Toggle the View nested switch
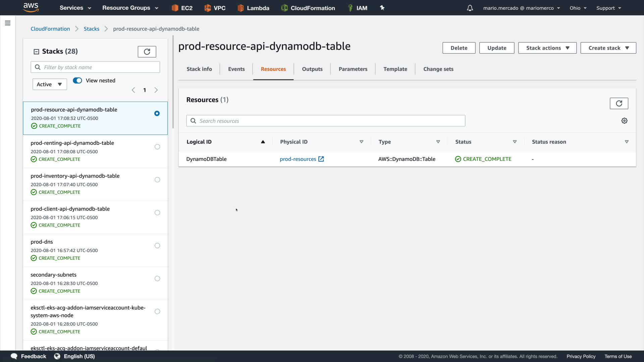The width and height of the screenshot is (644, 362). [77, 80]
